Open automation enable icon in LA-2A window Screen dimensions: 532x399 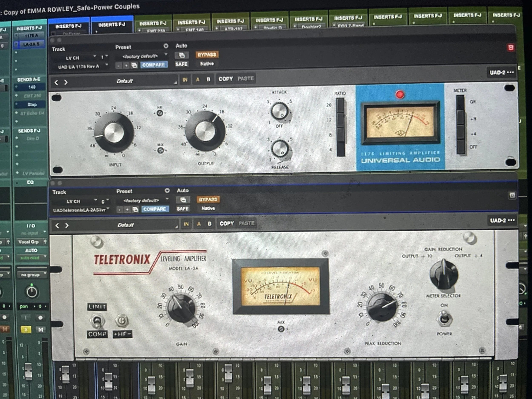tap(183, 200)
